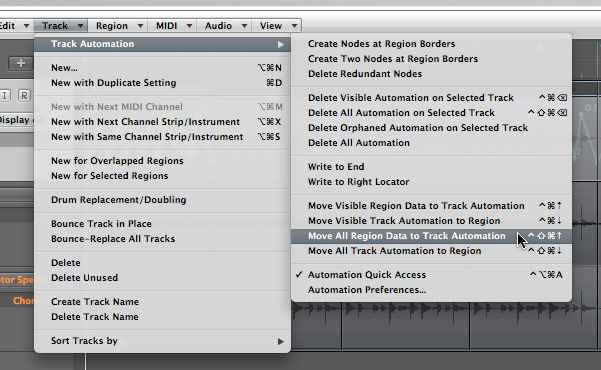
Task: Open the MIDI menu dropdown
Action: 173,26
